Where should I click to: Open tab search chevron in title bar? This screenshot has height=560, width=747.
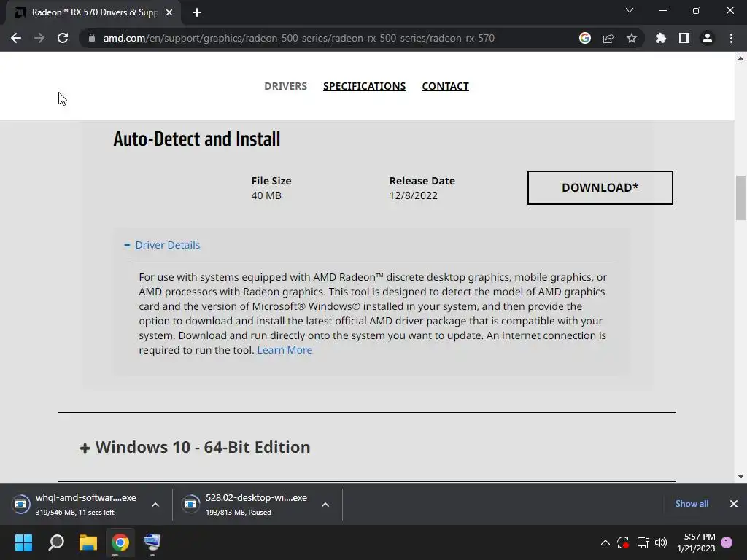point(630,10)
